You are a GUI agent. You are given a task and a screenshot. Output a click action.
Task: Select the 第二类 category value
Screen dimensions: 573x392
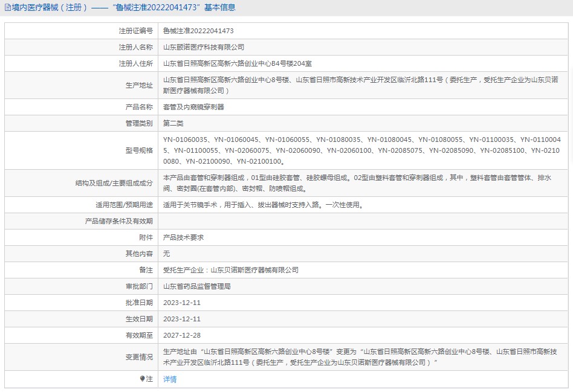[173, 123]
